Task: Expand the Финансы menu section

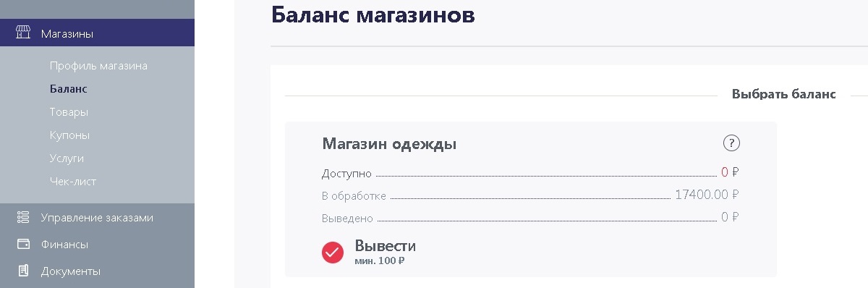Action: click(x=97, y=245)
